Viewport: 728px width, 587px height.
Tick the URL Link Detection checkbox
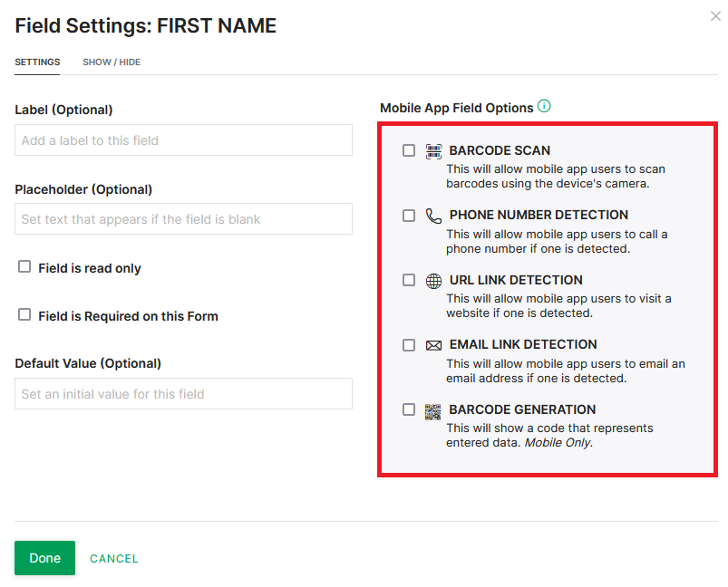click(409, 280)
